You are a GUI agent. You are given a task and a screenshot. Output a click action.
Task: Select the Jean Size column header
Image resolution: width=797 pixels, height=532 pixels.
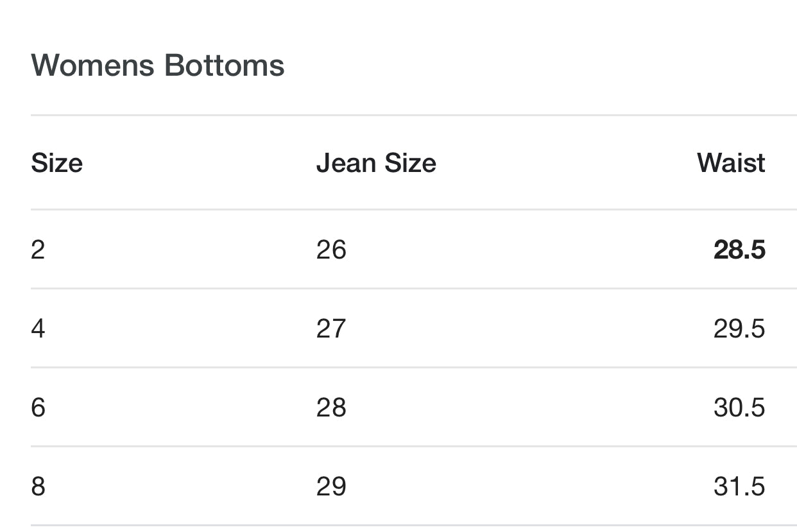[x=376, y=163]
